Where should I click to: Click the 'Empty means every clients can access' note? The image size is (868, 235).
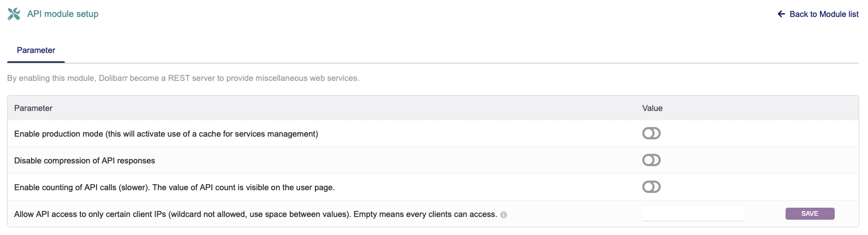[x=425, y=214]
